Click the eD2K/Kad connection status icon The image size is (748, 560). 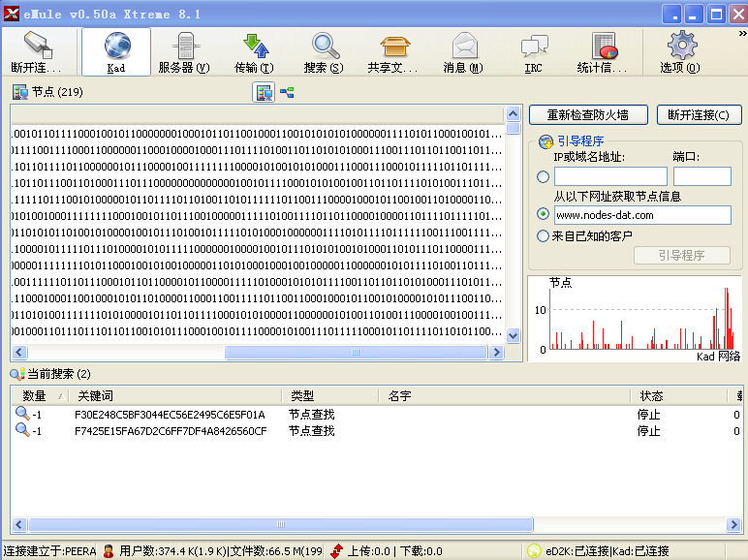tap(534, 551)
